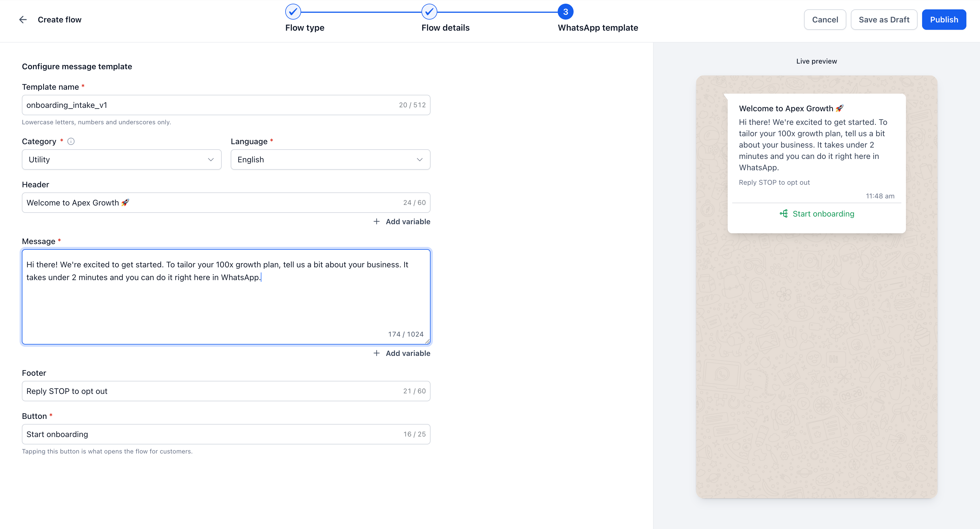This screenshot has height=529, width=980.
Task: Click the Reply STOP to opt out preview text
Action: click(x=774, y=182)
